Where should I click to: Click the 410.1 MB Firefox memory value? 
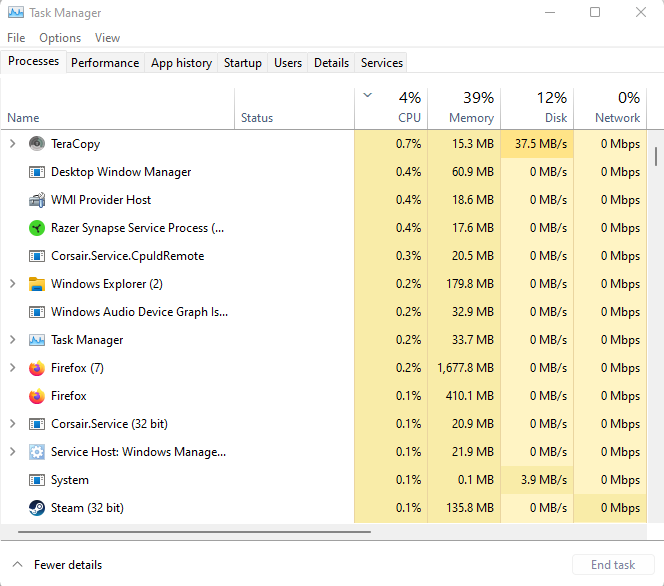pos(470,396)
